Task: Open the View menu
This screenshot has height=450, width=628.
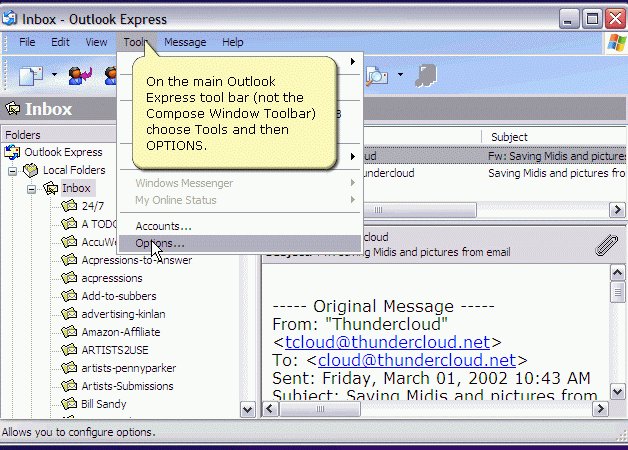Action: 96,42
